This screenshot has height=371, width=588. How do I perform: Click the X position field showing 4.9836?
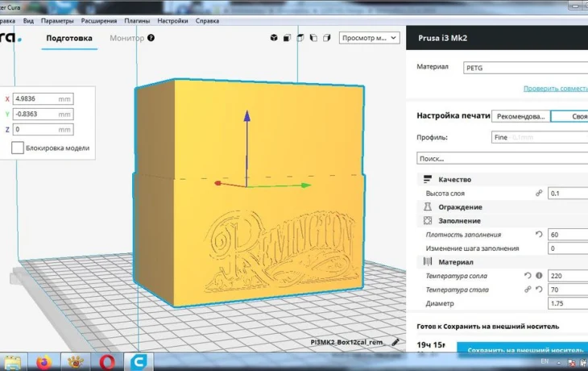pyautogui.click(x=43, y=98)
